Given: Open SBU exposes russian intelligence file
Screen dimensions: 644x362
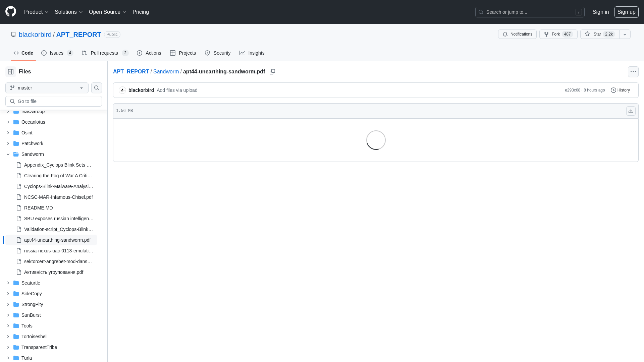Looking at the screenshot, I should [x=59, y=219].
